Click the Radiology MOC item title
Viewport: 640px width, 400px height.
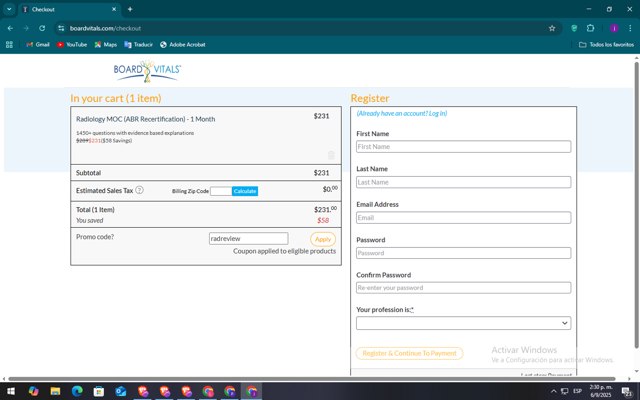[145, 119]
